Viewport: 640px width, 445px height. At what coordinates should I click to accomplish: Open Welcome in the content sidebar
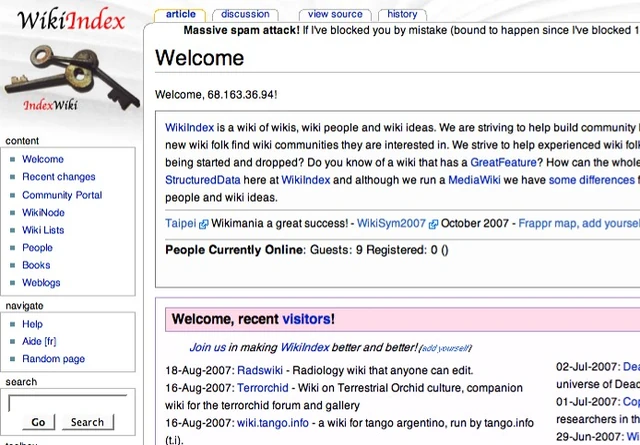pos(43,159)
